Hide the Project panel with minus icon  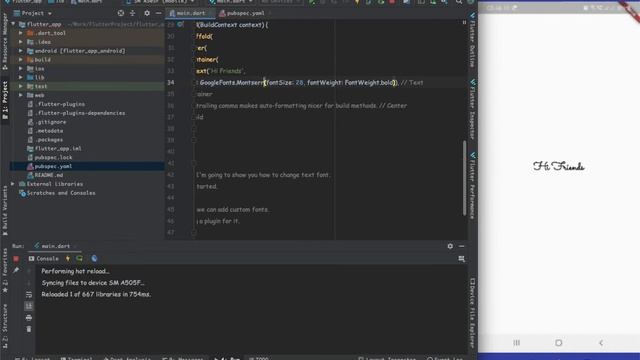[x=159, y=13]
